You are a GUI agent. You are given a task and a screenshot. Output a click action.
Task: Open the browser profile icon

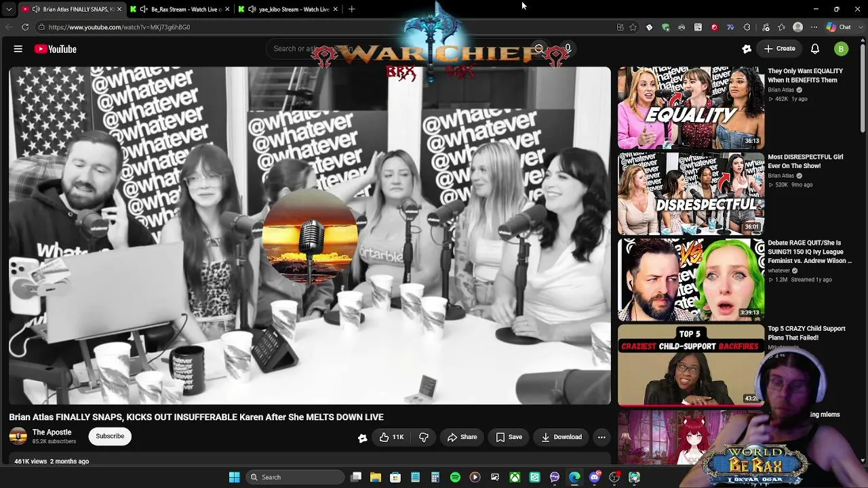[x=797, y=27]
